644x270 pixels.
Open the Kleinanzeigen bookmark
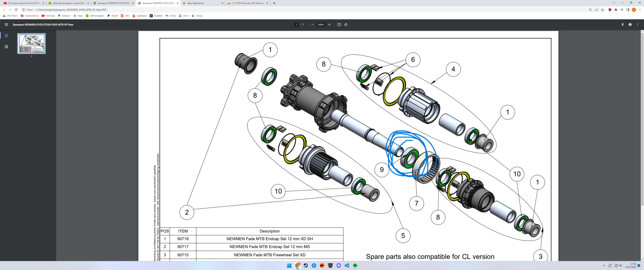95,16
